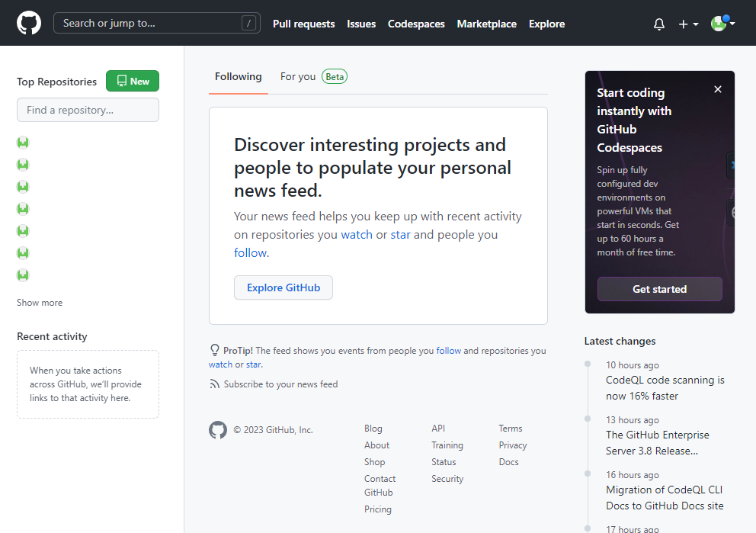Open the Pricing footer link
Screen dimensions: 756x533
pos(377,509)
